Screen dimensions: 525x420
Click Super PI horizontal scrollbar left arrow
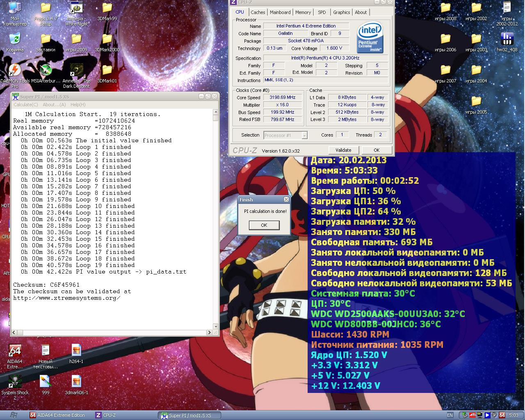click(x=14, y=333)
